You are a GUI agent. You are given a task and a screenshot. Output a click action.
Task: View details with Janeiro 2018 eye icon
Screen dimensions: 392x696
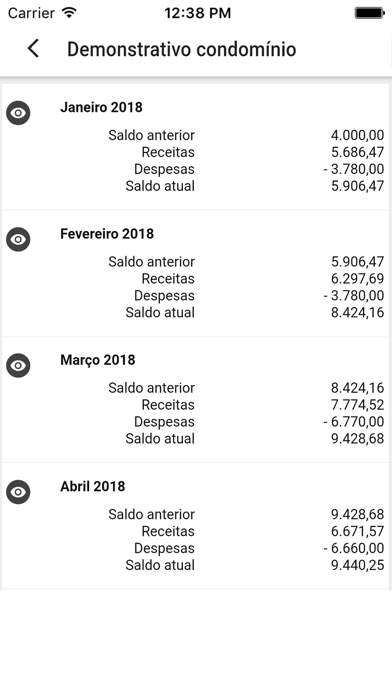pyautogui.click(x=18, y=113)
